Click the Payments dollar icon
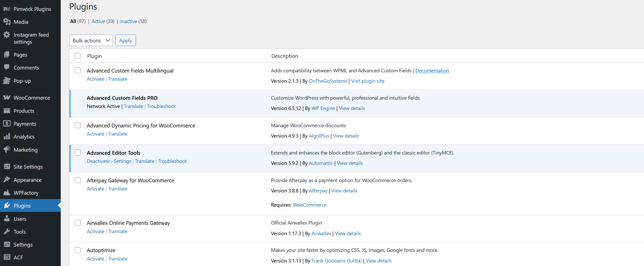This screenshot has width=644, height=266. pyautogui.click(x=7, y=124)
